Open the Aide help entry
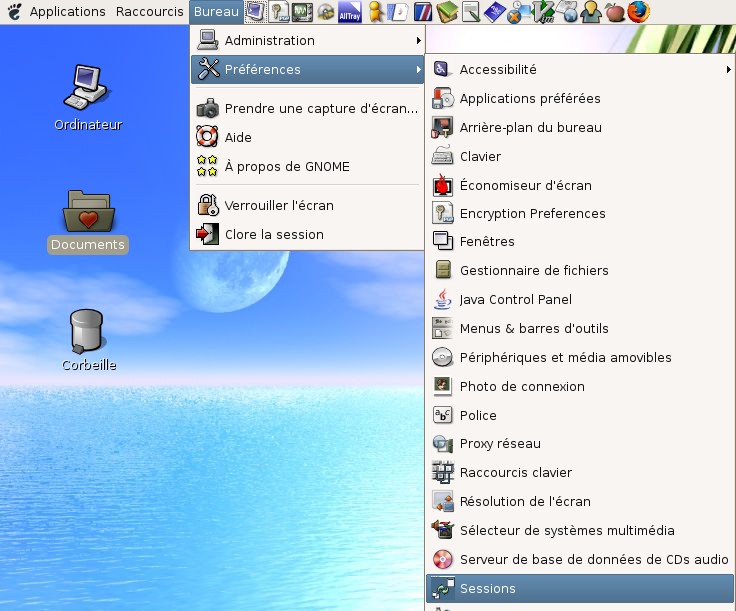Screen dimensions: 736x611 (307, 137)
